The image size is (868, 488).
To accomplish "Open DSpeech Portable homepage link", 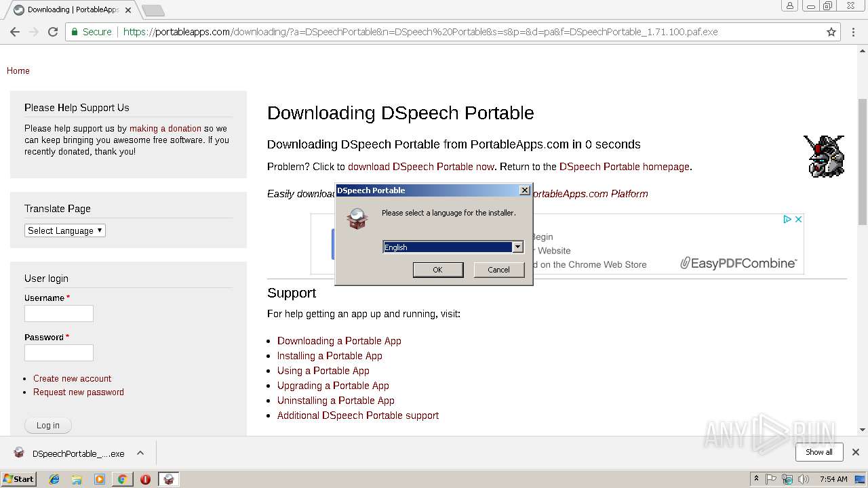I will [625, 167].
